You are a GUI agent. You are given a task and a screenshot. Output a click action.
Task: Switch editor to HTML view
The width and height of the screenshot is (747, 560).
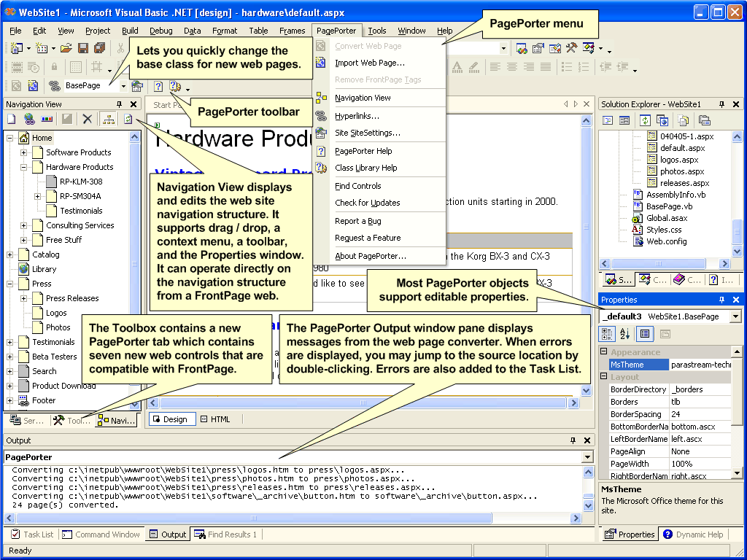coord(215,419)
